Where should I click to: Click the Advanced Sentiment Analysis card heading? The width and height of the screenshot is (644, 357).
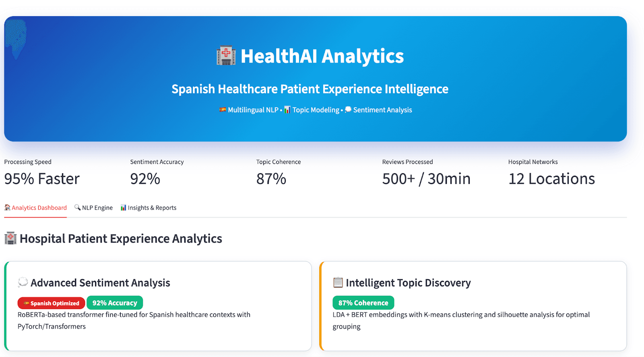tap(100, 283)
